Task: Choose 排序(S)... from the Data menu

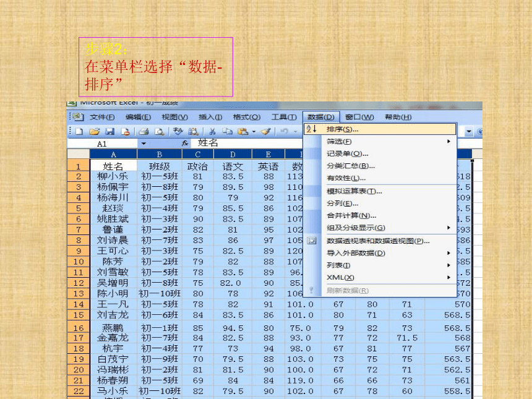Action: pyautogui.click(x=380, y=129)
